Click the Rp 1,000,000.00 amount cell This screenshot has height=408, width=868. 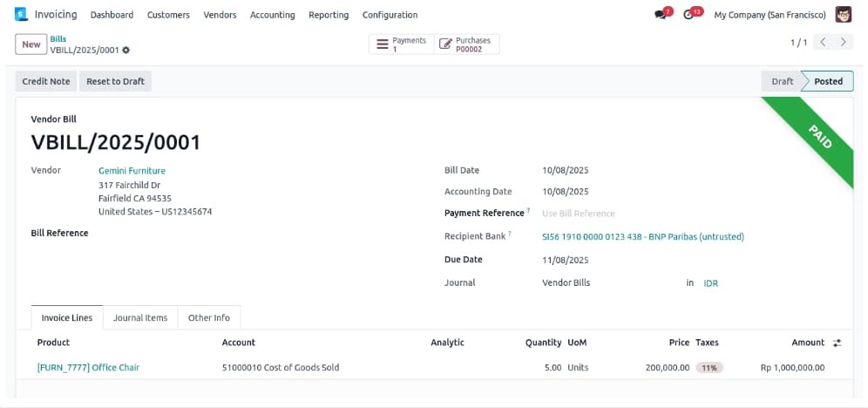tap(793, 368)
